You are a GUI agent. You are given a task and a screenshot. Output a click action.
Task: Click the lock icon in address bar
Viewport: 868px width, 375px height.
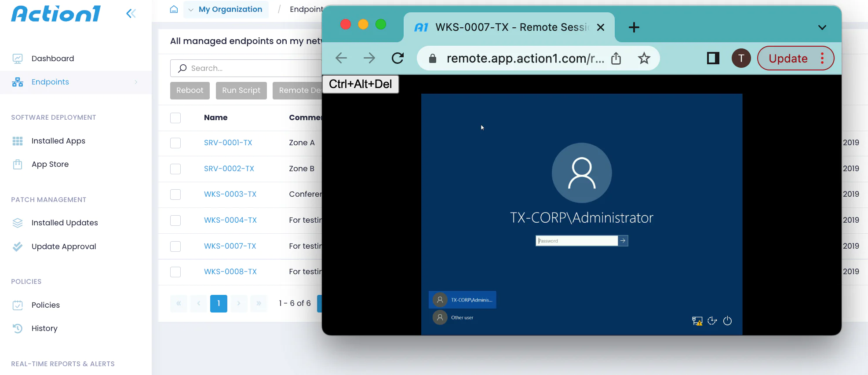pyautogui.click(x=433, y=58)
